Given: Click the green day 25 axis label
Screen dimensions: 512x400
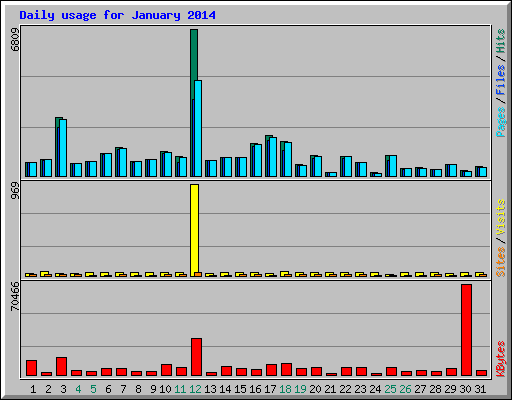Looking at the screenshot, I should tap(390, 389).
